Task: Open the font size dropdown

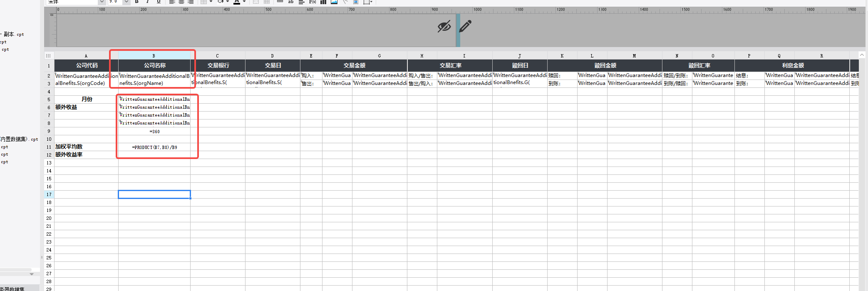Action: click(126, 2)
